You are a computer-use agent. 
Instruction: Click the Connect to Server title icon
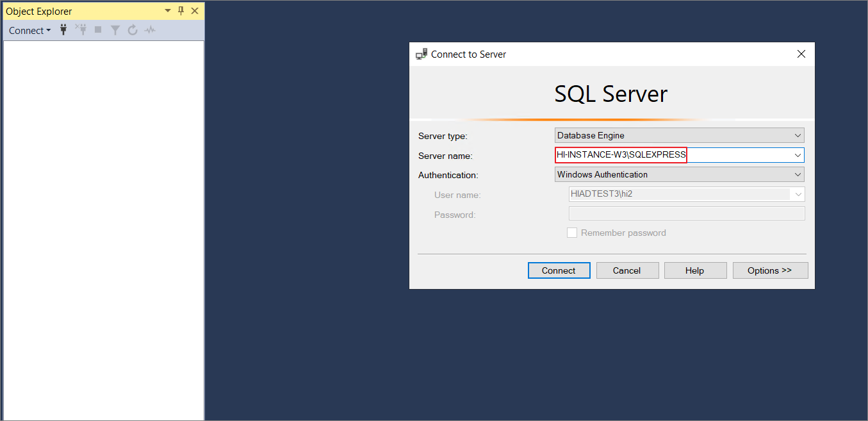[x=422, y=54]
